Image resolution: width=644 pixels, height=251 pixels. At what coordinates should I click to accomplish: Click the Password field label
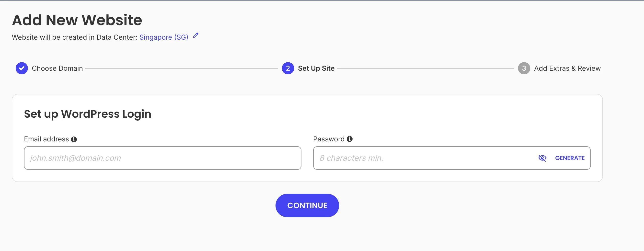coord(329,139)
